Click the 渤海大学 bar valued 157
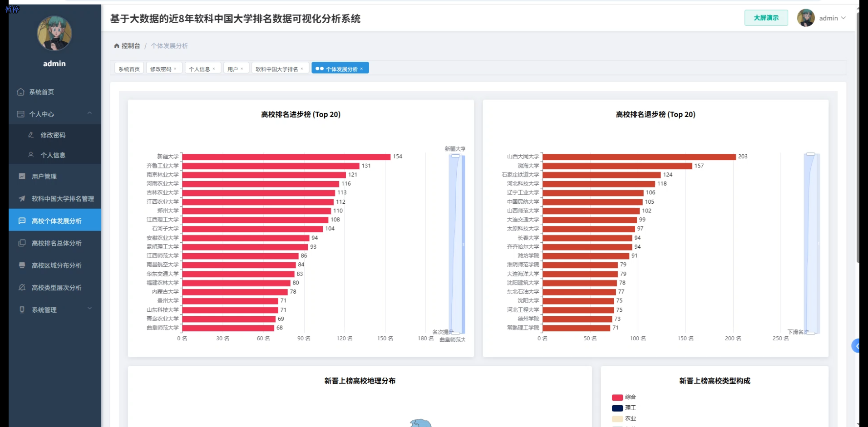The width and height of the screenshot is (868, 427). click(x=617, y=166)
